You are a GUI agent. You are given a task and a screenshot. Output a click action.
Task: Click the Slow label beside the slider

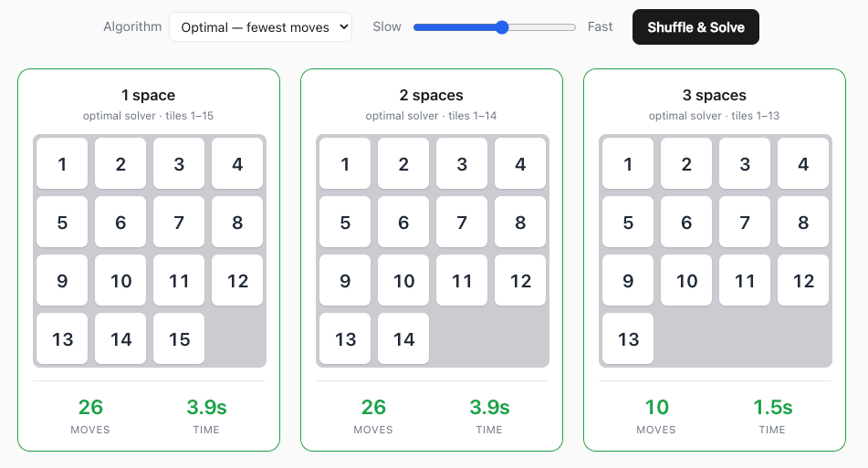tap(386, 26)
